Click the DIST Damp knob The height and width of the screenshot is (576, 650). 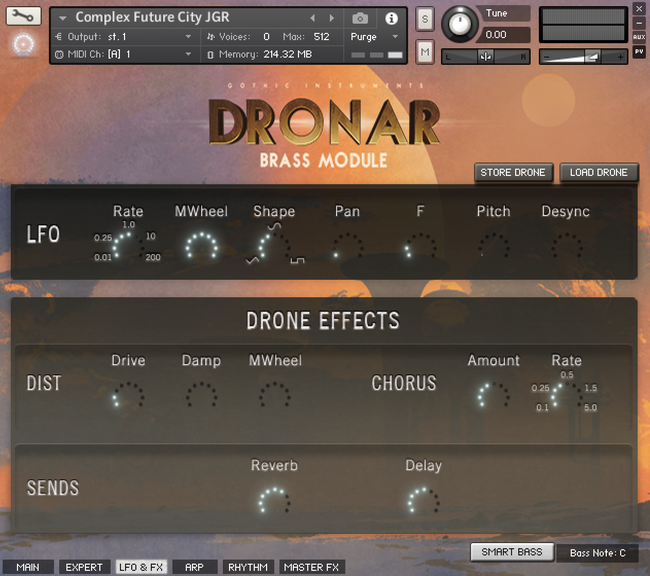[x=201, y=395]
